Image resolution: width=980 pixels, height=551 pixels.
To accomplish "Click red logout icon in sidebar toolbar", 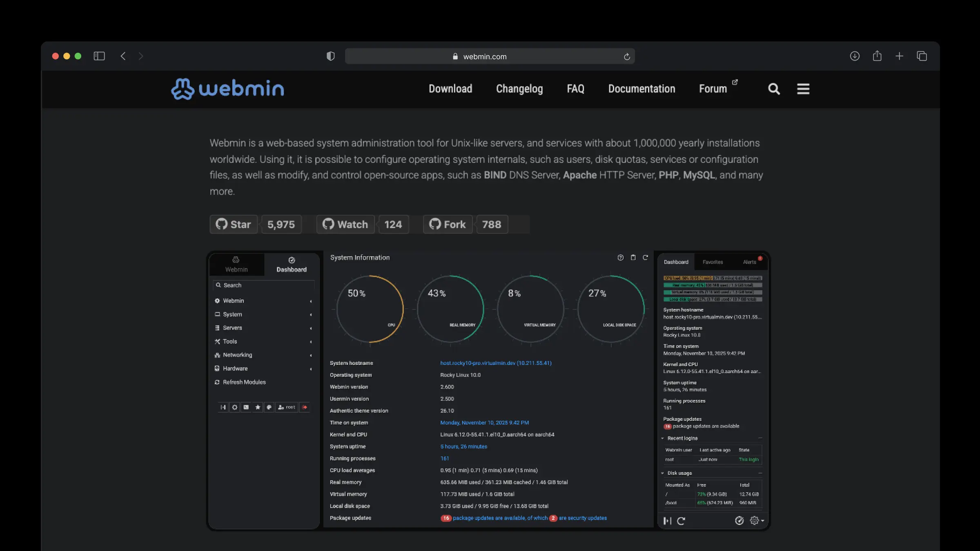I will coord(305,407).
